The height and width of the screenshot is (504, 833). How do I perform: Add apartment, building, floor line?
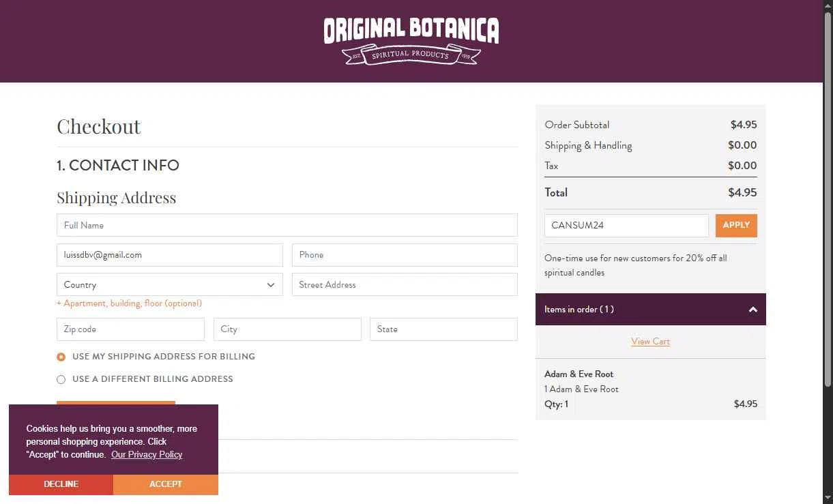tap(130, 303)
